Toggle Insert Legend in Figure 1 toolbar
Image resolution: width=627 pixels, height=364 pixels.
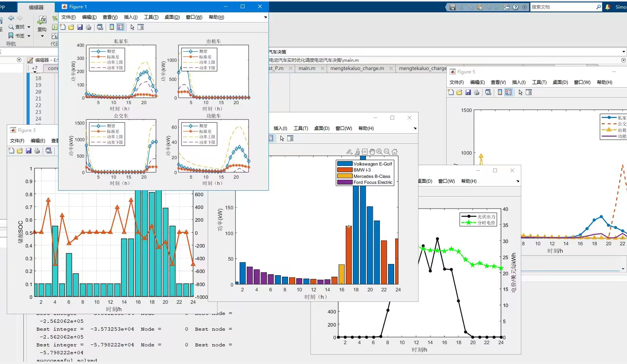[120, 27]
